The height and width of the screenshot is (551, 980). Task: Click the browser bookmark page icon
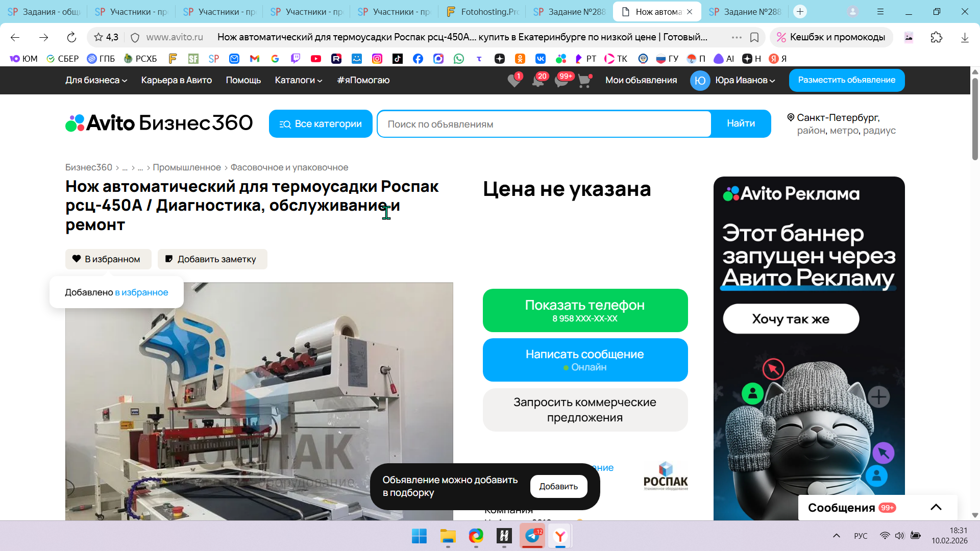tap(754, 37)
